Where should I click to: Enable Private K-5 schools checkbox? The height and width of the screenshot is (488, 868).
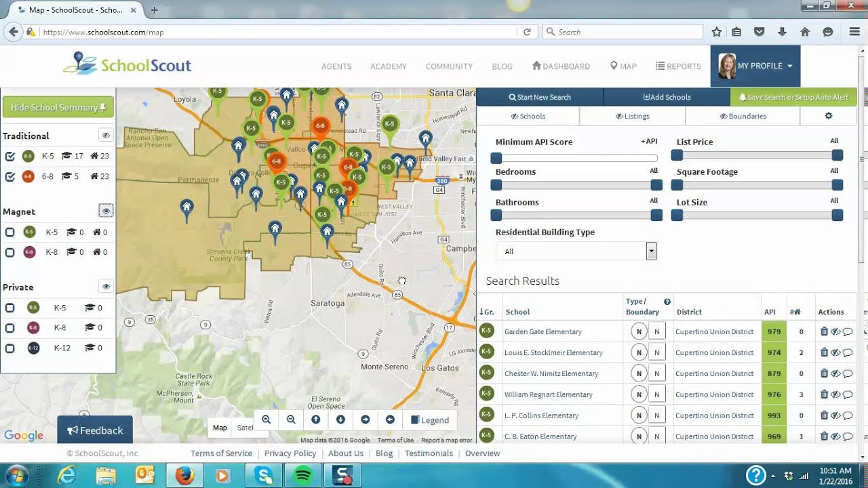pos(10,308)
